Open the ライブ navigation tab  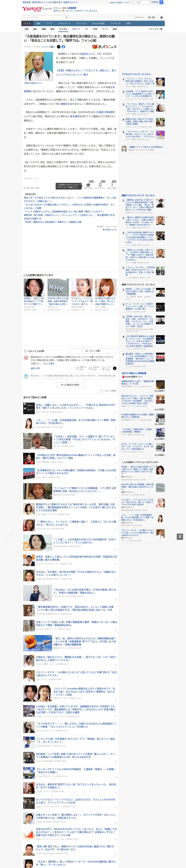pos(49,24)
